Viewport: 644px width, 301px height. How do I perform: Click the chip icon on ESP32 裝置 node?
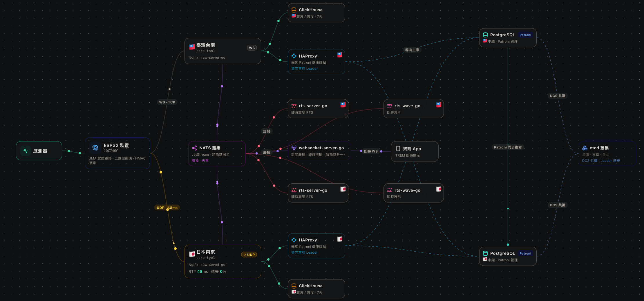coord(95,148)
